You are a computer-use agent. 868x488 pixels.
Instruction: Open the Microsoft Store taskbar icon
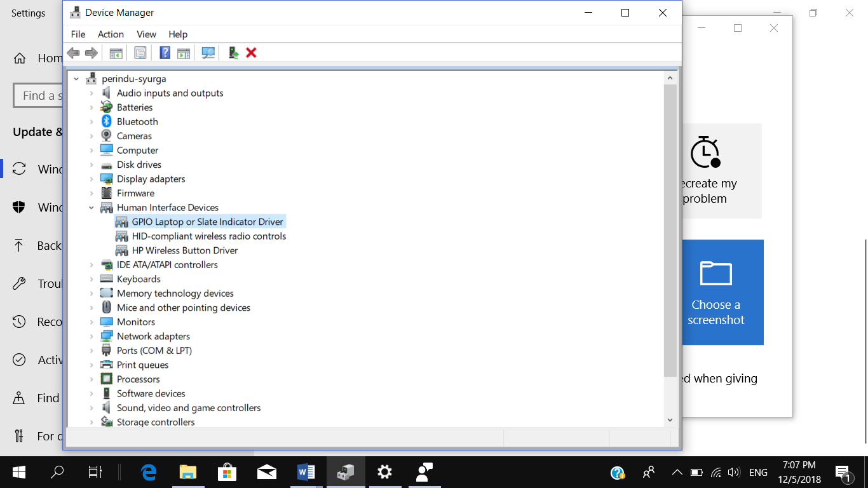pos(227,472)
